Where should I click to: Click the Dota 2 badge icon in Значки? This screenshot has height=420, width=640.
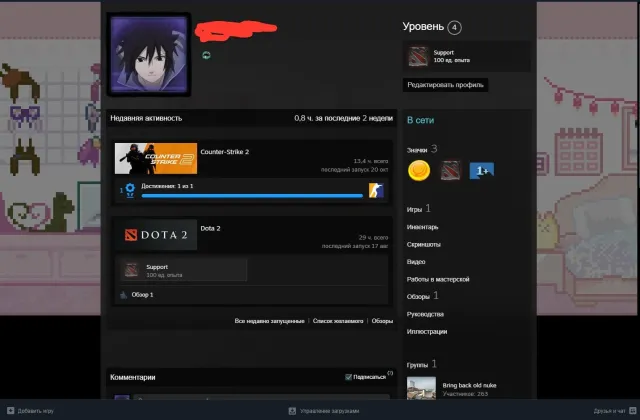[x=451, y=171]
